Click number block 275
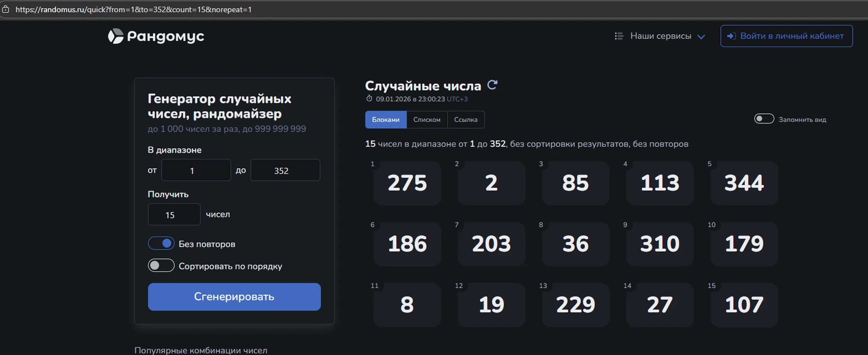 point(407,183)
